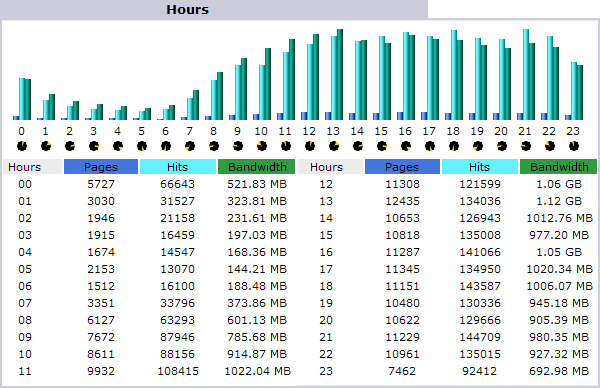
Task: Select the bandwidth value 1022.04 MB
Action: click(258, 371)
